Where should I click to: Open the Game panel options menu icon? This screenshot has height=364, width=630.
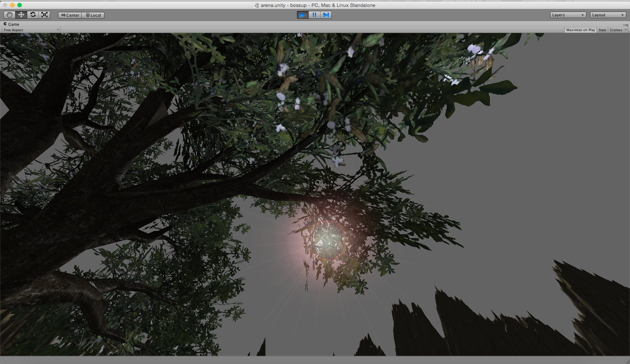click(x=626, y=25)
